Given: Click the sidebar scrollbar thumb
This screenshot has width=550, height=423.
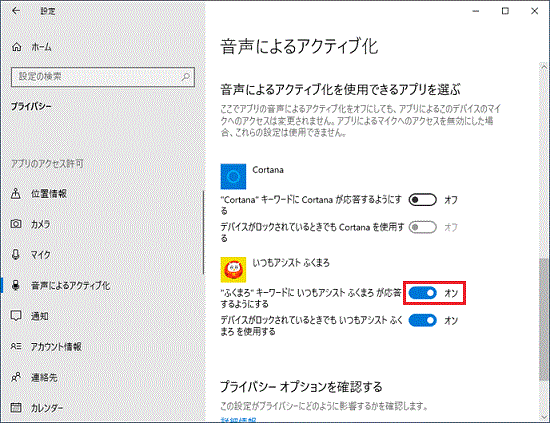Looking at the screenshot, I should pyautogui.click(x=203, y=232).
